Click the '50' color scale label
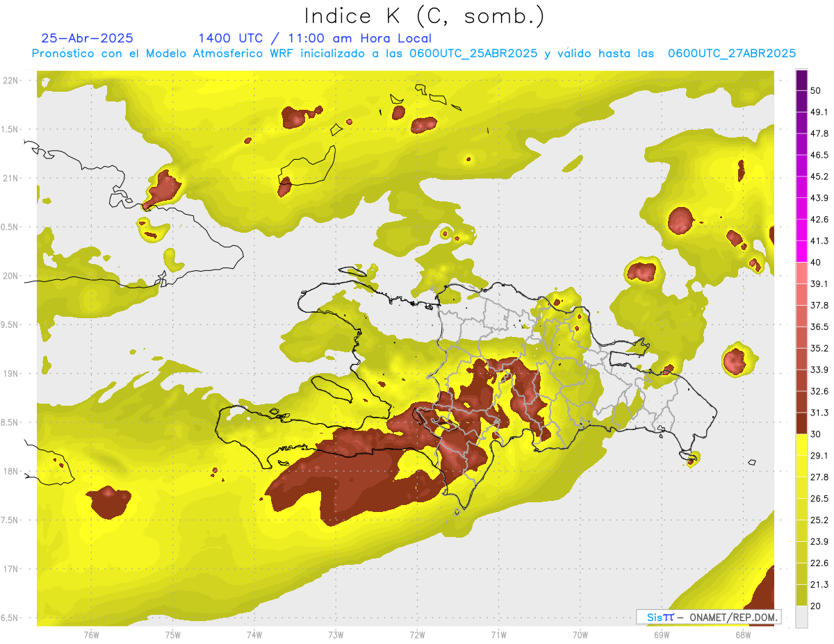Image resolution: width=834 pixels, height=644 pixels. [x=816, y=90]
